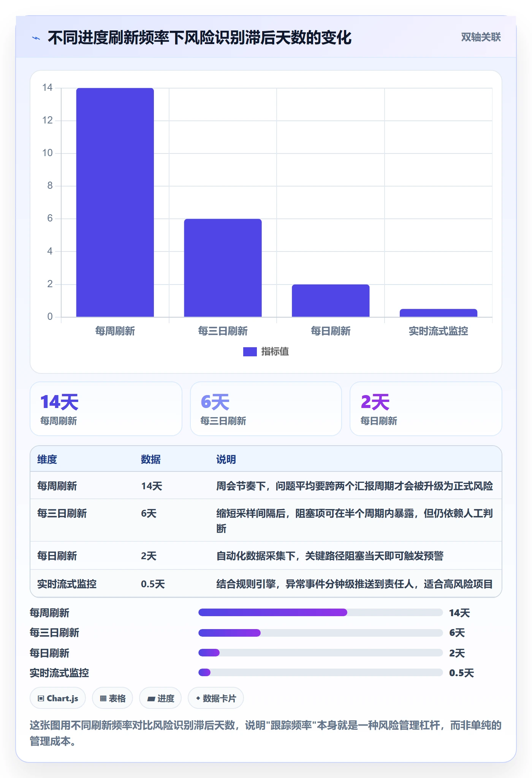Click the lightning icon beside the title
Viewport: 532px width, 778px height.
(x=36, y=38)
